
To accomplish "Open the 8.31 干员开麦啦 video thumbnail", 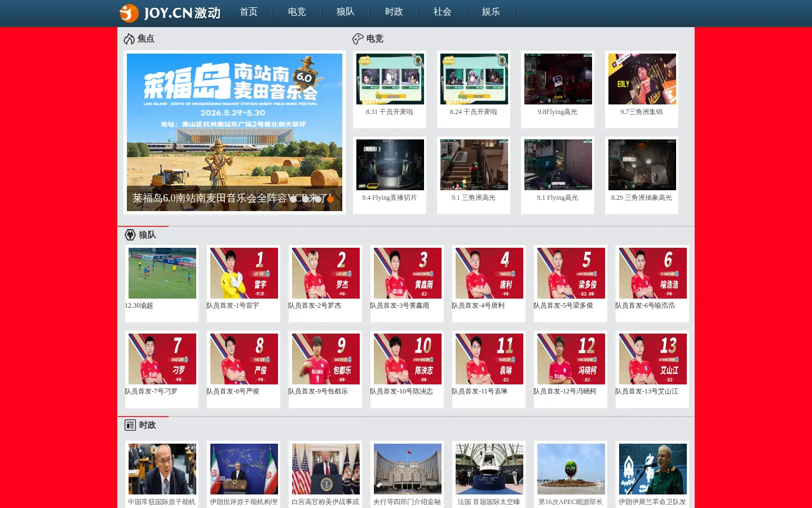I will coord(390,79).
